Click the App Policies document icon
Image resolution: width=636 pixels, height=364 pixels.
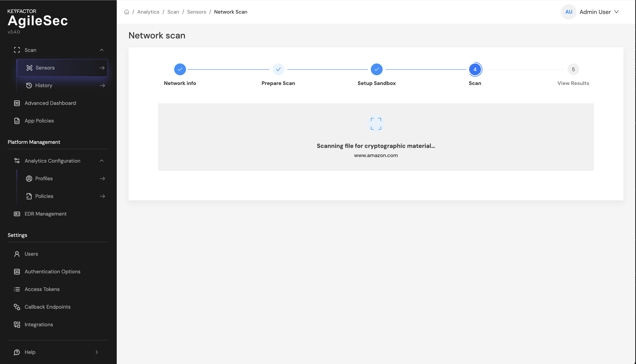click(x=17, y=121)
